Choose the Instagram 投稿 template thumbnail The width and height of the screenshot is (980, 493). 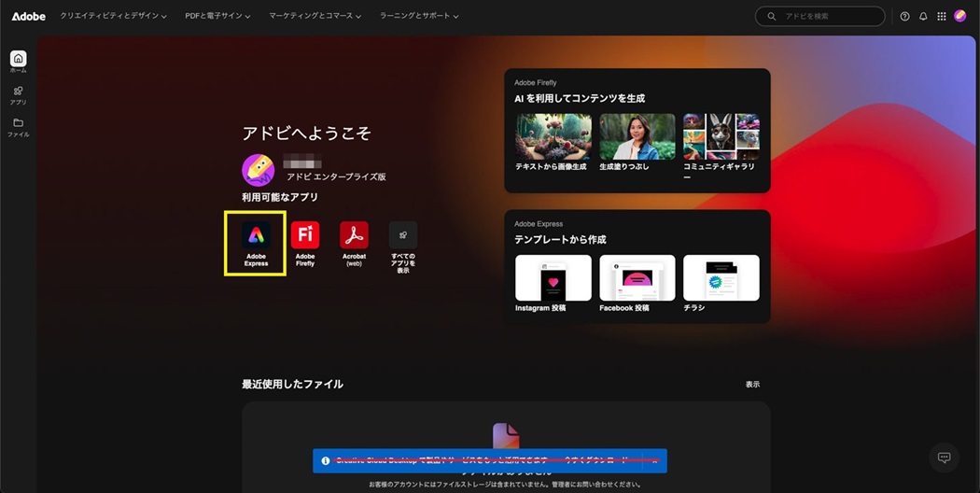553,278
